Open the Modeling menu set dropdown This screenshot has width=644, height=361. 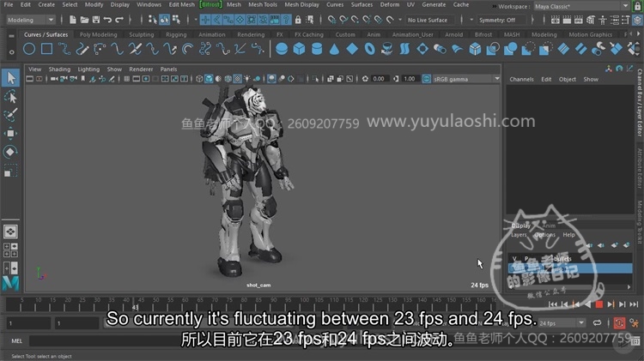coord(31,20)
